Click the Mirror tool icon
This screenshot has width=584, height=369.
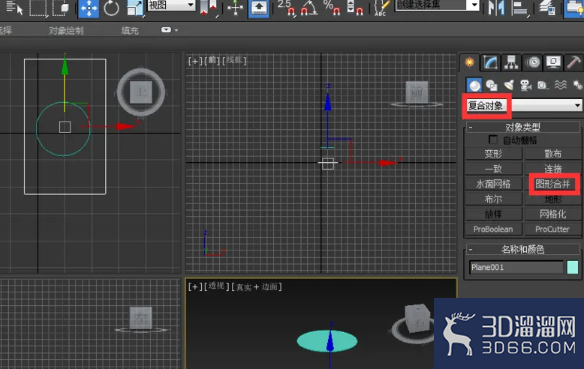[x=496, y=8]
